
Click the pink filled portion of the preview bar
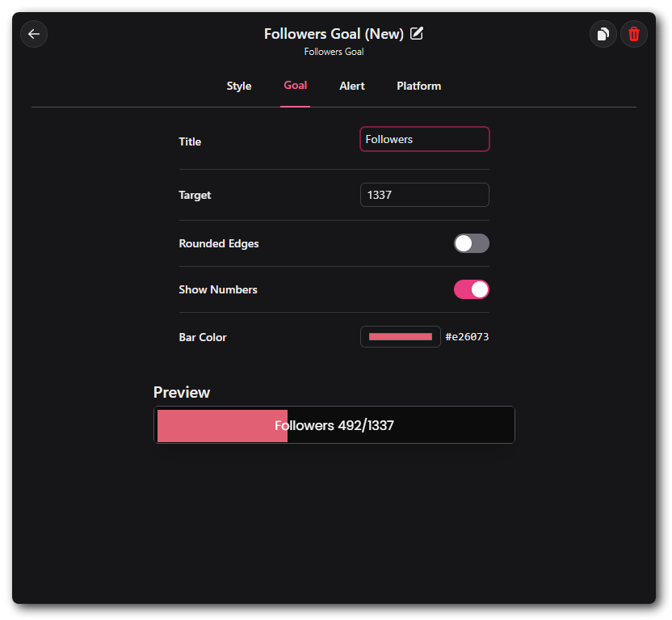[214, 426]
